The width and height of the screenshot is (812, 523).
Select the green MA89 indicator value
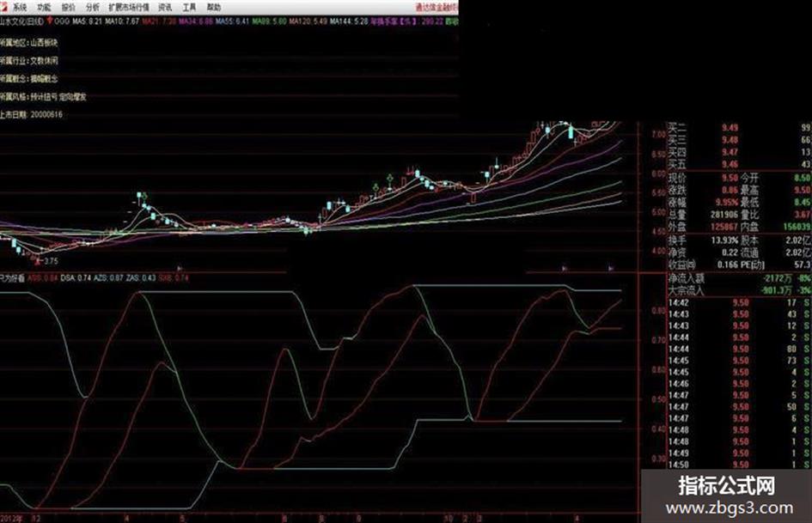click(x=269, y=21)
